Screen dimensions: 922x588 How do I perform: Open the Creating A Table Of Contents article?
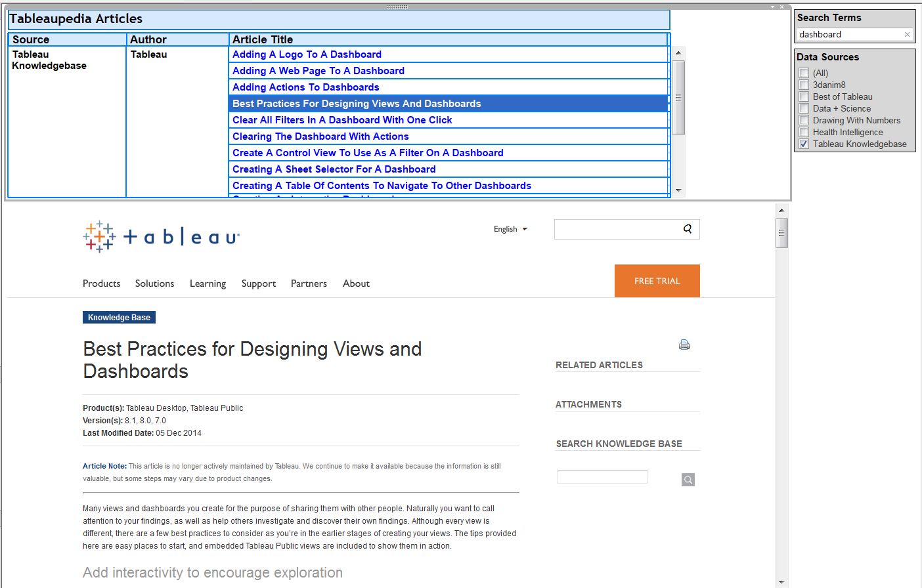tap(382, 186)
